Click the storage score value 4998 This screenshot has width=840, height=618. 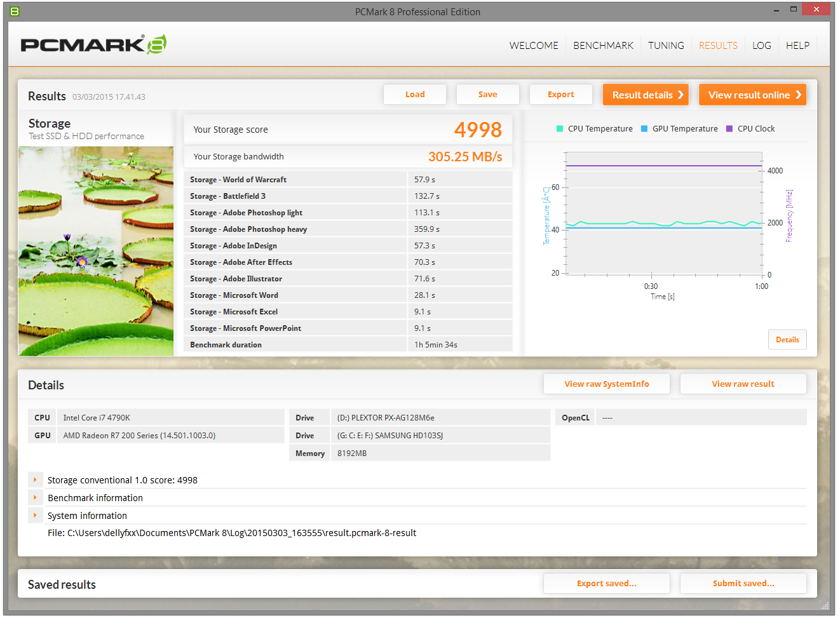click(478, 130)
